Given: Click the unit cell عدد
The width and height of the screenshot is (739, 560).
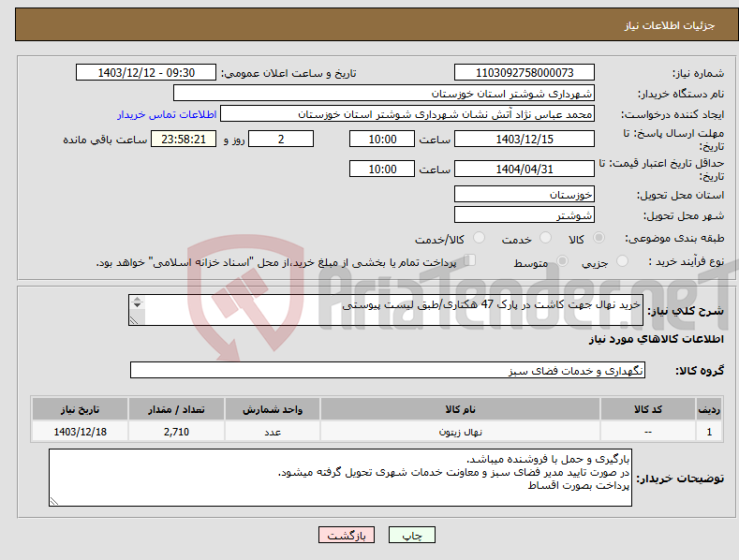Looking at the screenshot, I should coord(273,432).
